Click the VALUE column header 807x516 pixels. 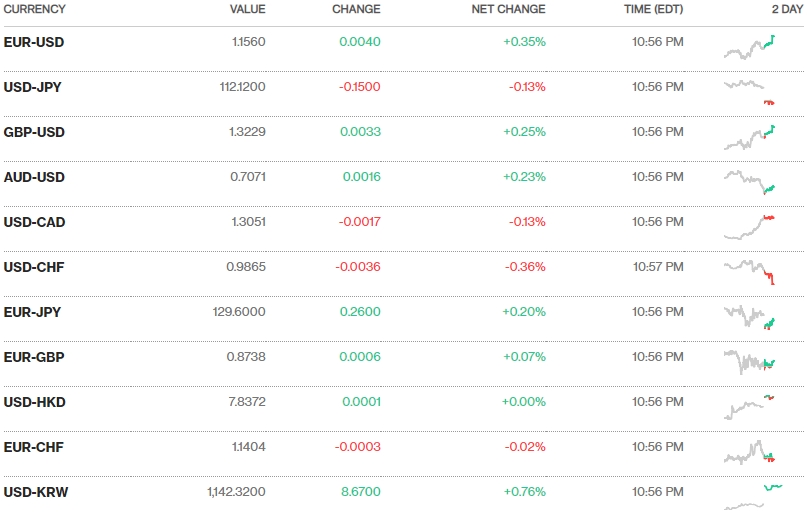[247, 9]
